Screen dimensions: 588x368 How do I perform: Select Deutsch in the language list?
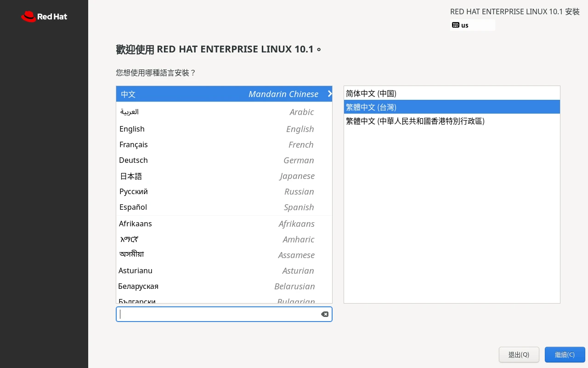click(184, 160)
